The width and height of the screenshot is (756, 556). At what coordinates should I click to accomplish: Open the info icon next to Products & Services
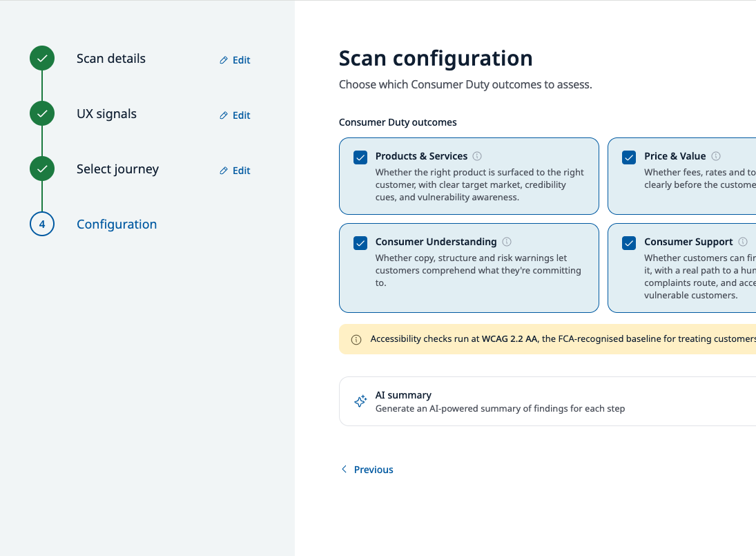(x=477, y=156)
